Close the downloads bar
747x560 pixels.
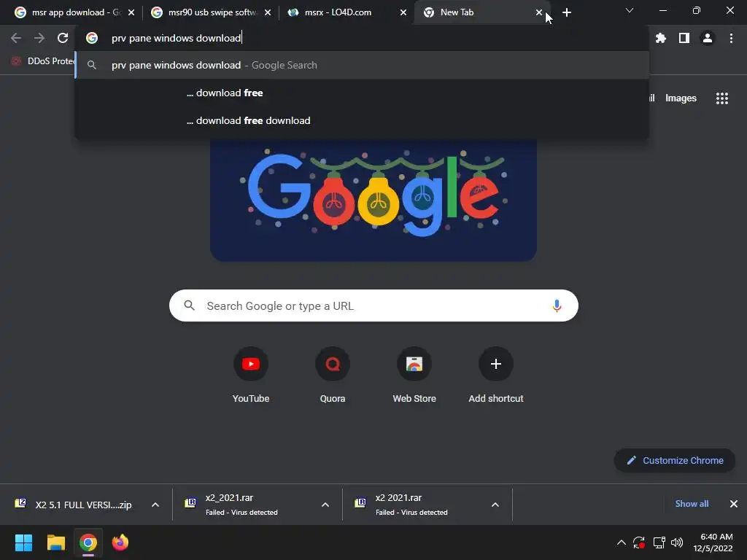[734, 504]
